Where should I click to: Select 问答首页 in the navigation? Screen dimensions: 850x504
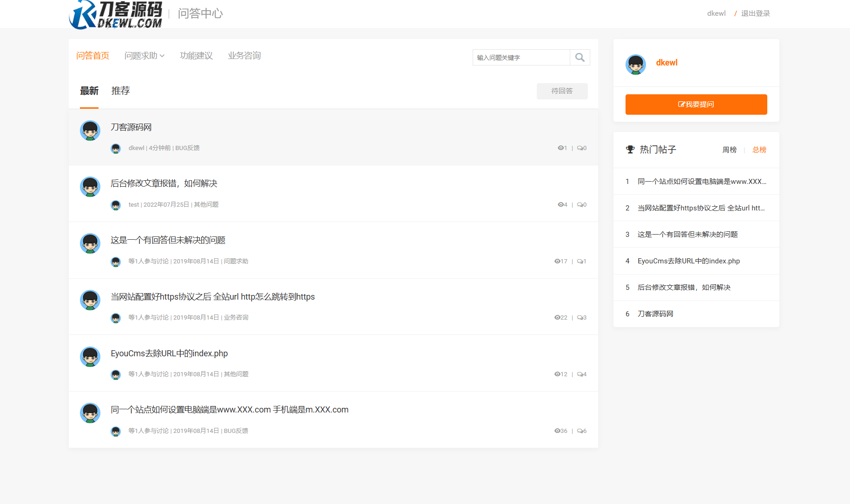click(92, 55)
